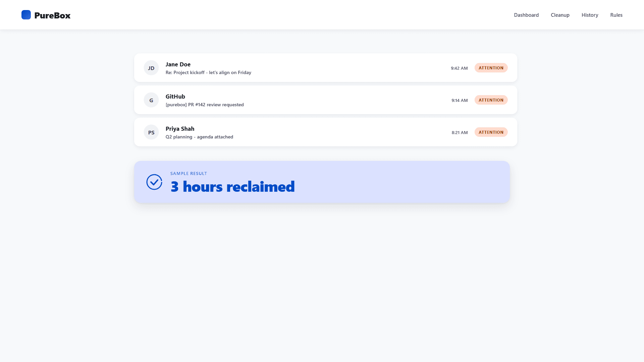Select the Attention badge on the GitHub email
The height and width of the screenshot is (362, 644).
[x=491, y=100]
